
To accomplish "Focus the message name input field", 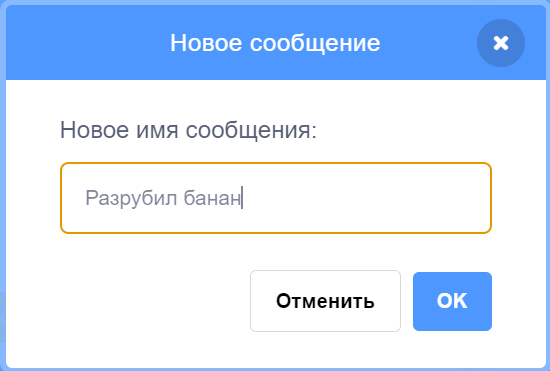I will (276, 198).
